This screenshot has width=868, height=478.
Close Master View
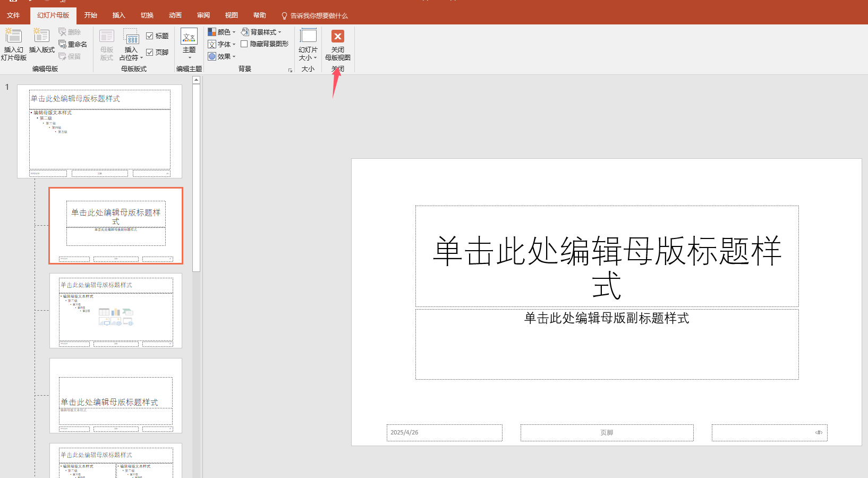pyautogui.click(x=337, y=44)
